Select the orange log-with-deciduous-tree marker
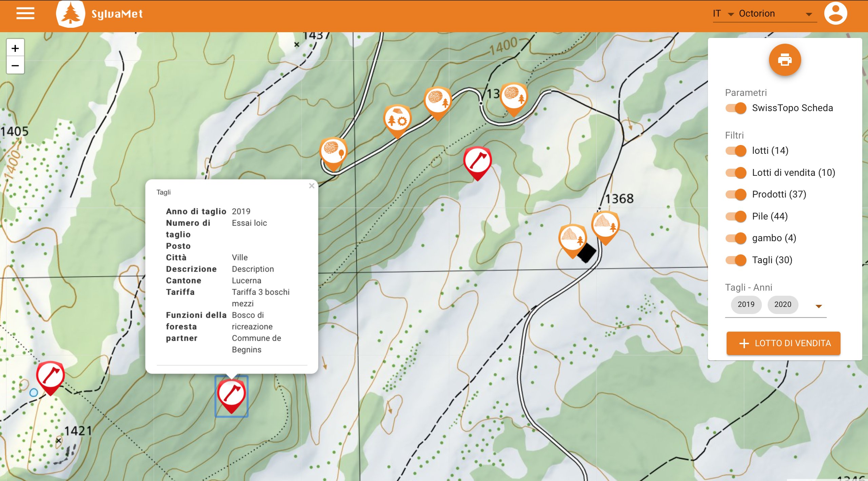The image size is (868, 481). [x=334, y=154]
